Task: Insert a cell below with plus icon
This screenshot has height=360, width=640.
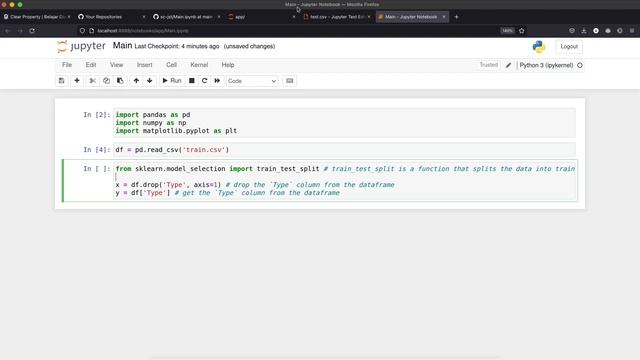Action: click(77, 81)
